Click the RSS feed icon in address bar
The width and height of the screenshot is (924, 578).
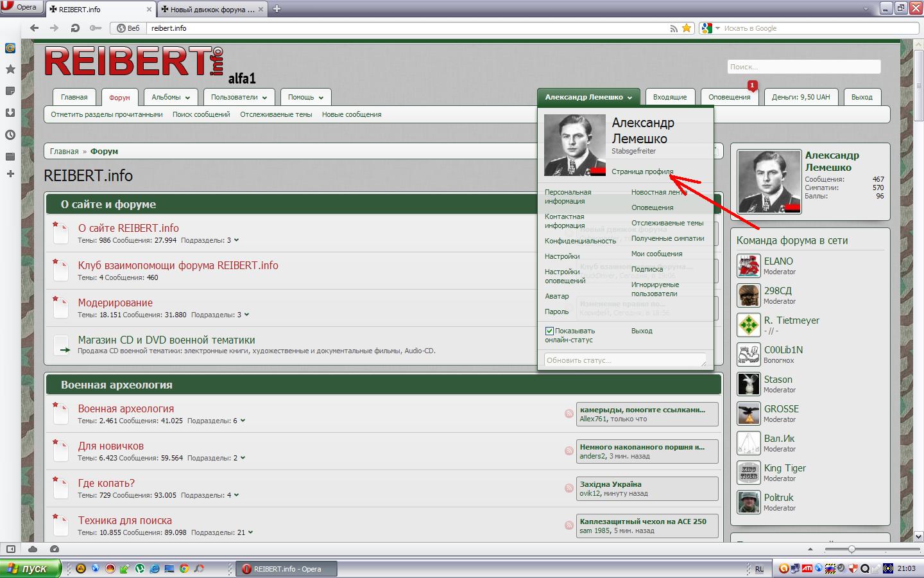point(674,28)
